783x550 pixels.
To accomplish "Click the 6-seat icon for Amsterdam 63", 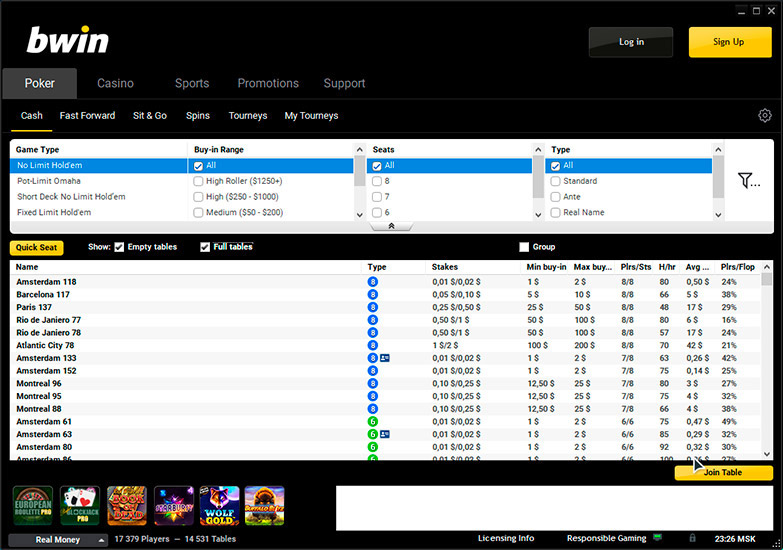I will [x=373, y=434].
